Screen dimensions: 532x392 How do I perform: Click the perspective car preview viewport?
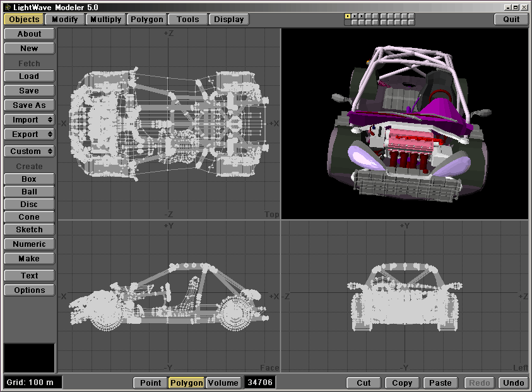pos(404,124)
